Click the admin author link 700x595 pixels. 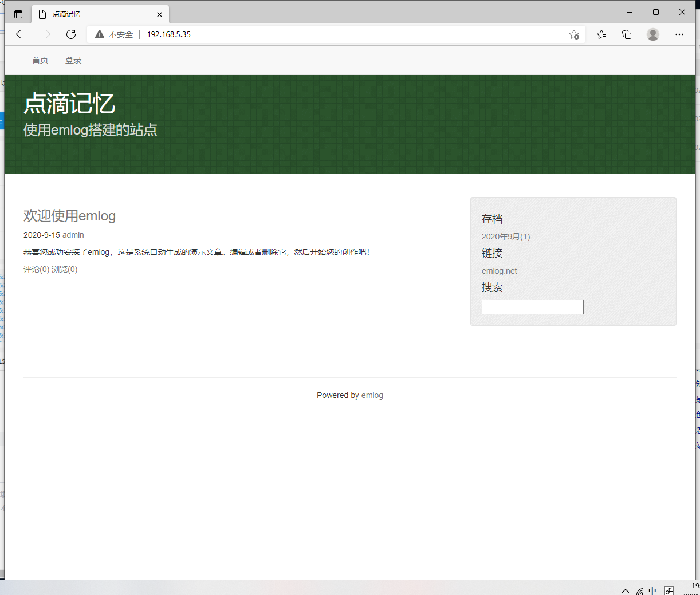(73, 235)
